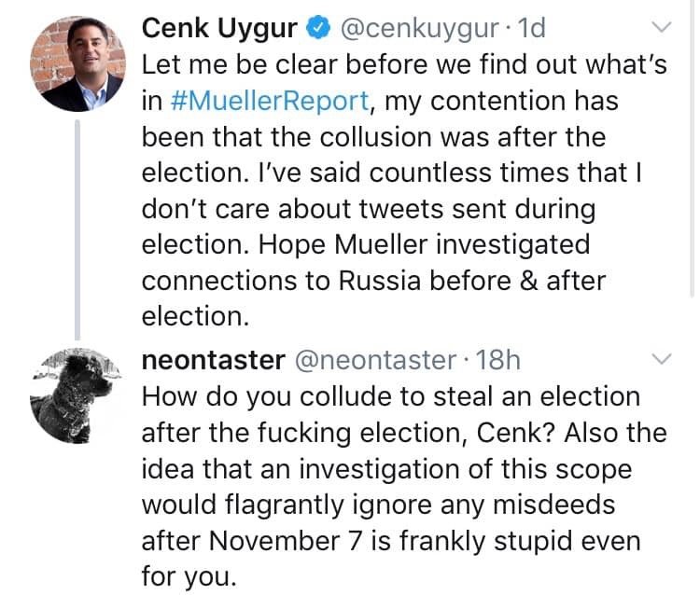This screenshot has height=595, width=700.
Task: Click the blue verified badge icon
Action: pos(316,29)
